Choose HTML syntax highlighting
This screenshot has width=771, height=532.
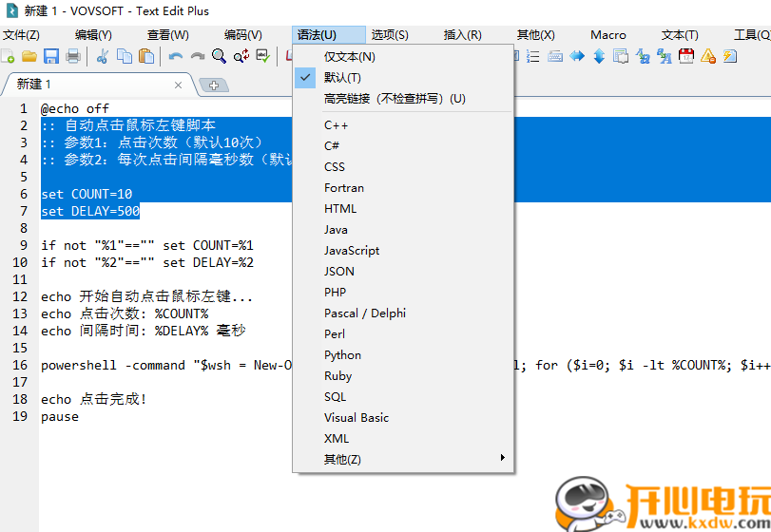pyautogui.click(x=403, y=209)
